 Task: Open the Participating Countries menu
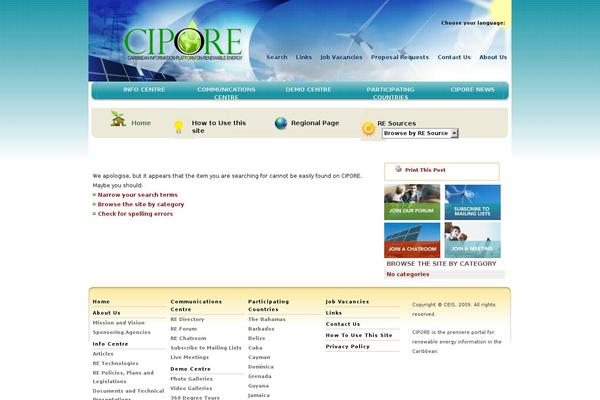tap(390, 93)
